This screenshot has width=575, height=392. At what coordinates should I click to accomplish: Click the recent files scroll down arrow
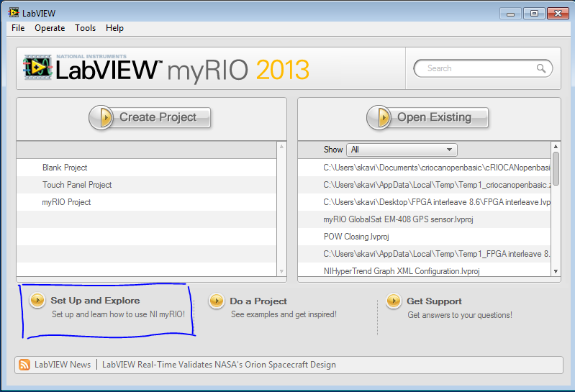[x=556, y=271]
